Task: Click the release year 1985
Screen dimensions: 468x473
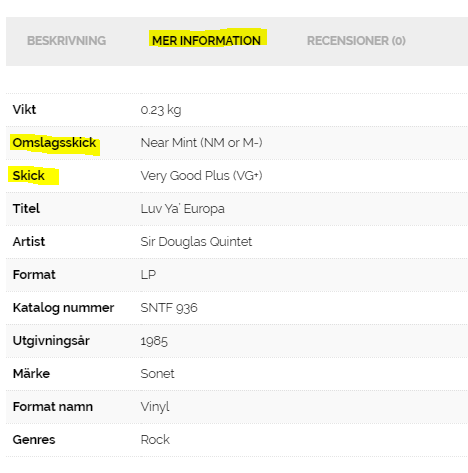Action: click(x=154, y=341)
